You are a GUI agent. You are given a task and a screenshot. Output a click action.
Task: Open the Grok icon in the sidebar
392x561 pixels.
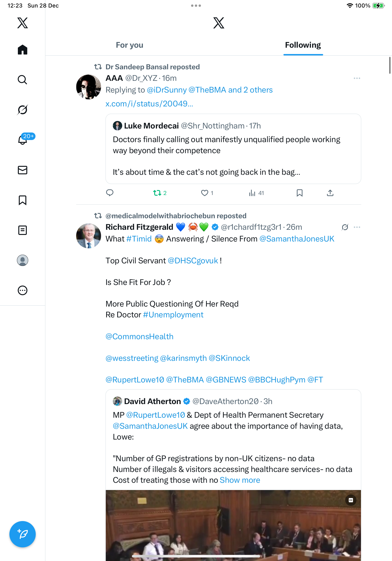23,110
